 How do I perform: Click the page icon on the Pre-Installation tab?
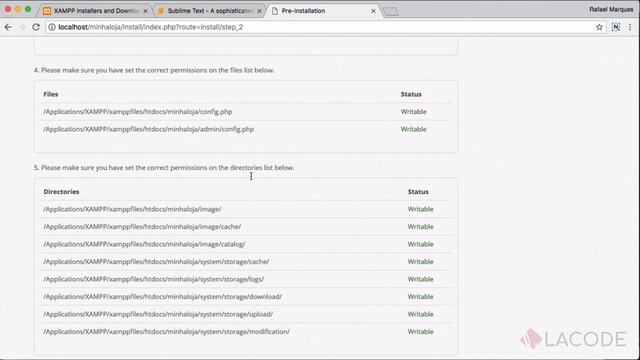click(275, 11)
